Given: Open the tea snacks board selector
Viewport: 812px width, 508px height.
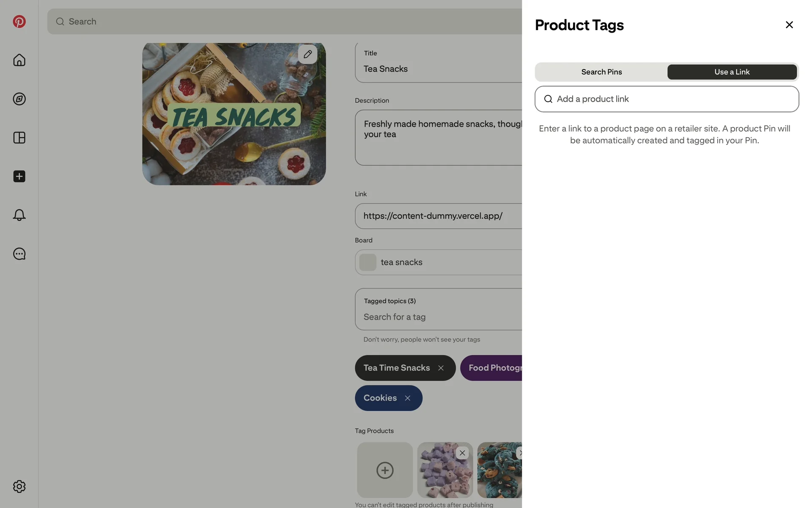Looking at the screenshot, I should click(x=438, y=262).
